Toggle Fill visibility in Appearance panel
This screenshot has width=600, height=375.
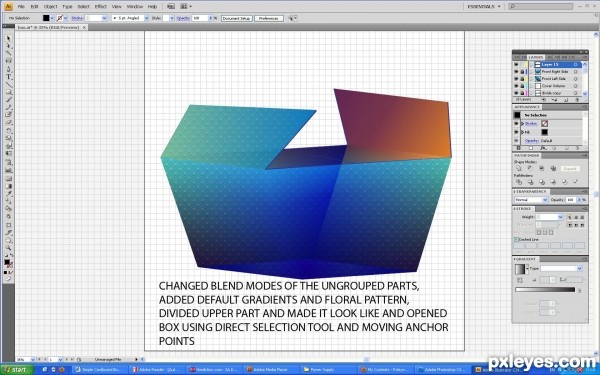[517, 132]
